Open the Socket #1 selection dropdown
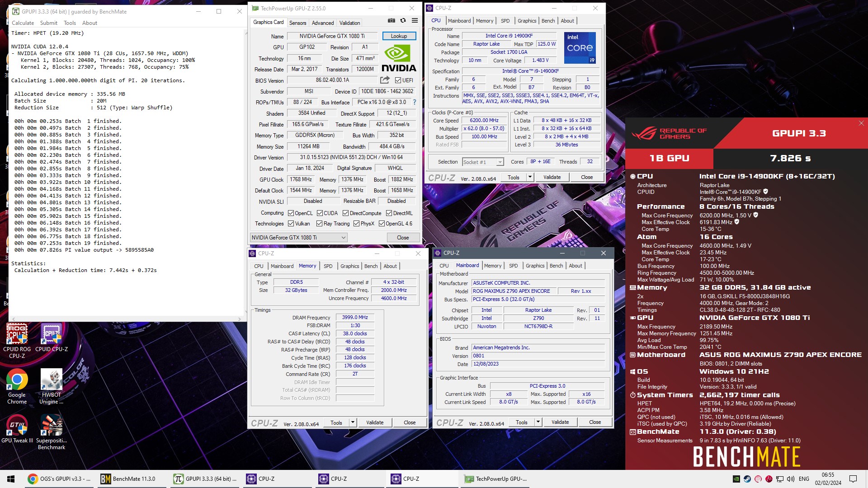Image resolution: width=868 pixels, height=488 pixels. tap(483, 162)
